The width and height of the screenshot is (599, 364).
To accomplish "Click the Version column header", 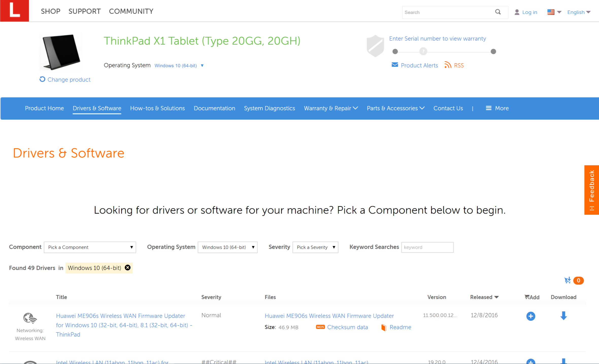I will click(x=437, y=297).
